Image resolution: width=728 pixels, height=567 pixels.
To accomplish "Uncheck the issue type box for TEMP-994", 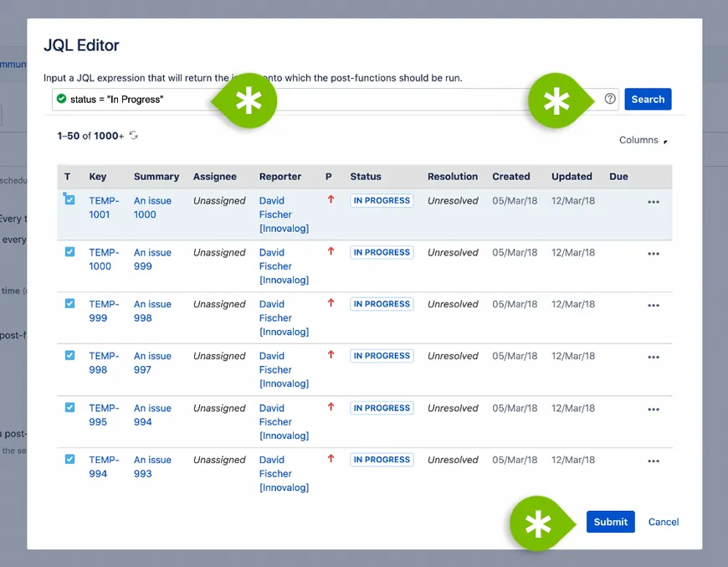I will [69, 459].
